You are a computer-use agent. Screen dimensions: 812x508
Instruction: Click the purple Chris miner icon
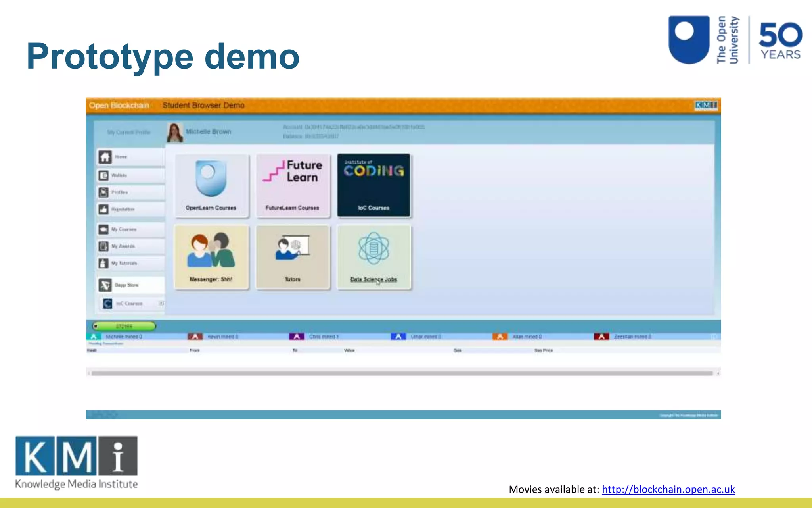click(x=297, y=337)
